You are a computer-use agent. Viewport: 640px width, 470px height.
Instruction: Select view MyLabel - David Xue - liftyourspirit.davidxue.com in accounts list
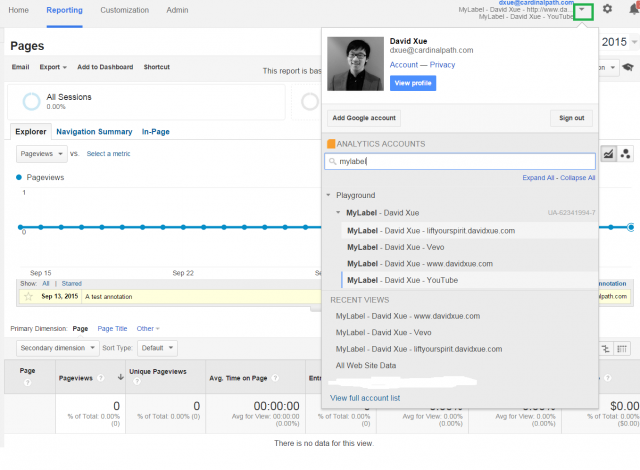click(x=469, y=231)
